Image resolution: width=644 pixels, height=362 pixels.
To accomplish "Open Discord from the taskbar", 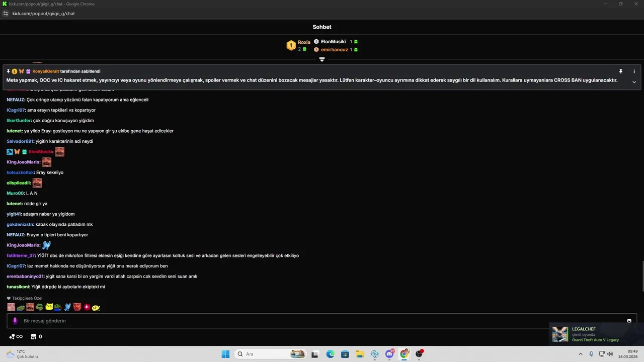I will tap(389, 354).
